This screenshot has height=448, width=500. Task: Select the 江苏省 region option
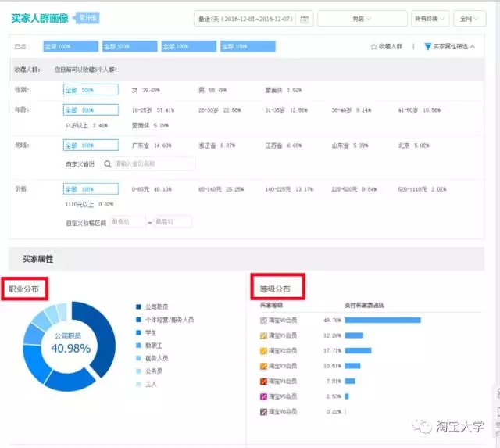[284, 145]
